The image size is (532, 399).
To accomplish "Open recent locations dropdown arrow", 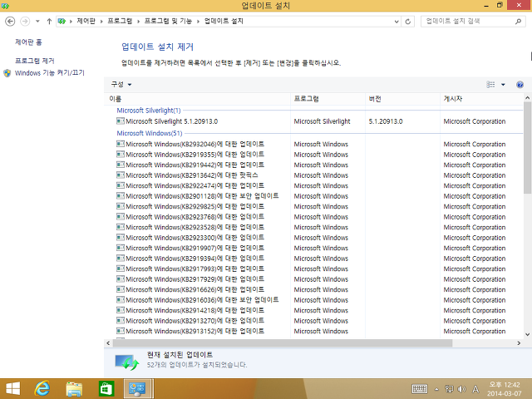I will (x=37, y=22).
